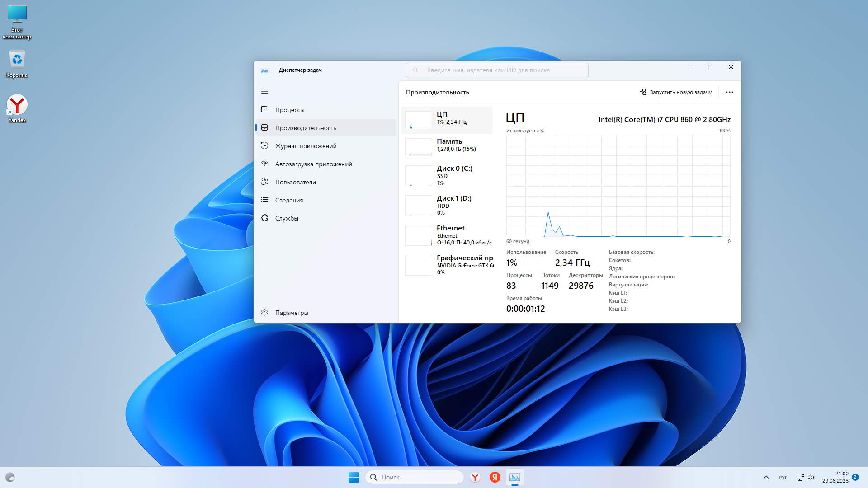Image resolution: width=868 pixels, height=488 pixels.
Task: Go to Автозагрузка приложений page
Action: tap(313, 164)
